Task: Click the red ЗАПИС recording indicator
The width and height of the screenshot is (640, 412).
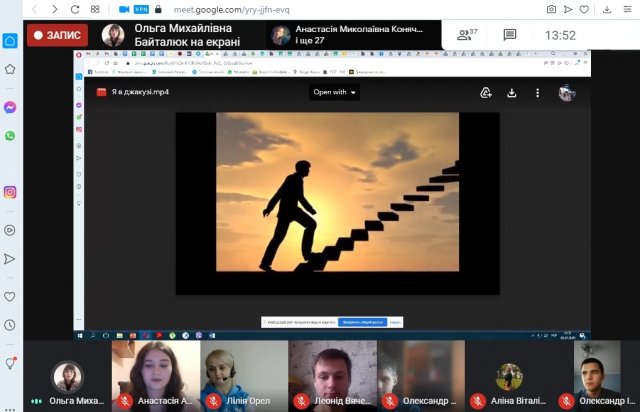Action: 57,35
